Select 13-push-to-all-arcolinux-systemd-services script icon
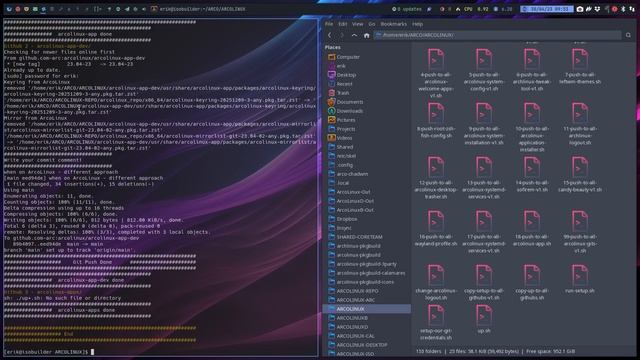Screen dimensions: 640x360 [x=484, y=167]
